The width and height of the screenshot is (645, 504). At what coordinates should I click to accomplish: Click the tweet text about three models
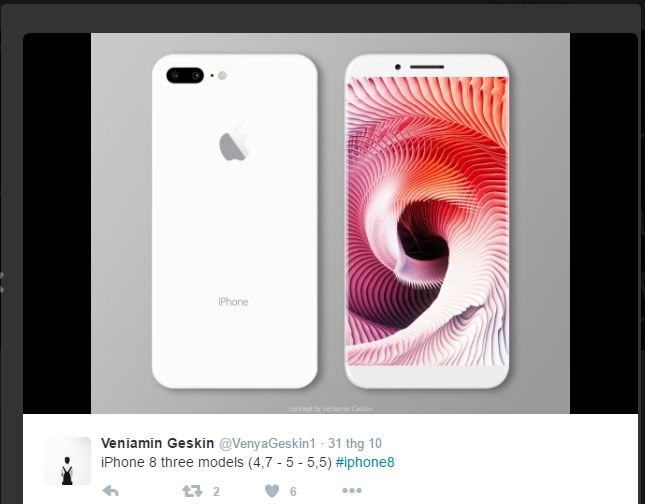pos(216,462)
